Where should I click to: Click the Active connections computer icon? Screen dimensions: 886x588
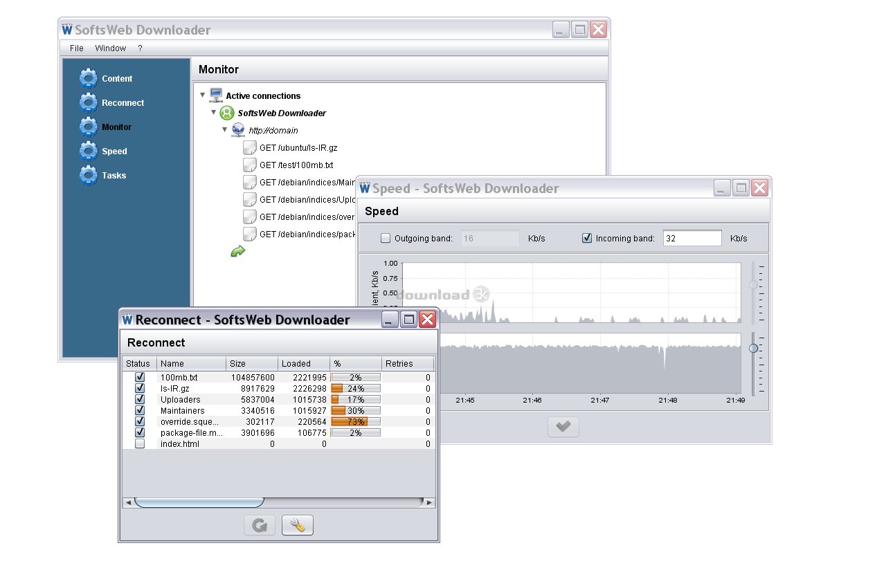(x=216, y=95)
